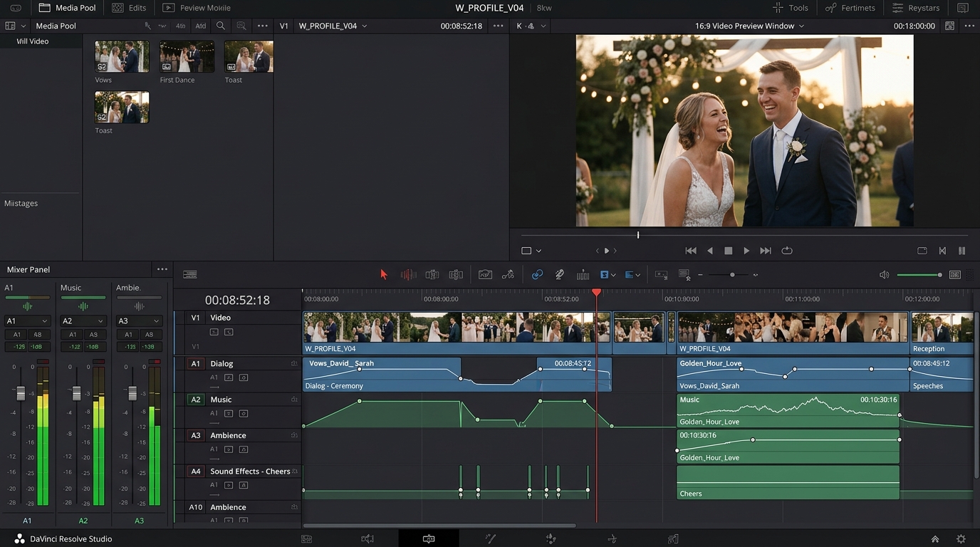The height and width of the screenshot is (547, 980).
Task: Open the Tools panel tab
Action: pos(791,8)
